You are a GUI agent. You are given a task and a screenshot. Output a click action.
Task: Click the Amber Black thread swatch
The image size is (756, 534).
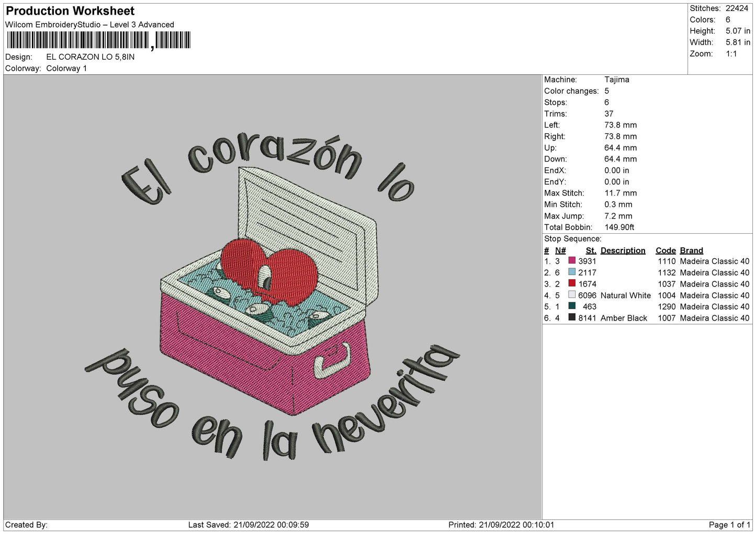pyautogui.click(x=572, y=317)
